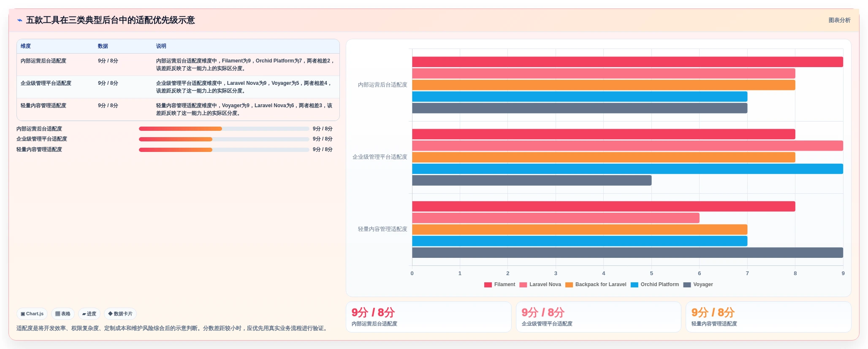Viewport: 868px width, 349px height.
Task: Select the 内部运营后台适配度 table row name
Action: (x=43, y=61)
